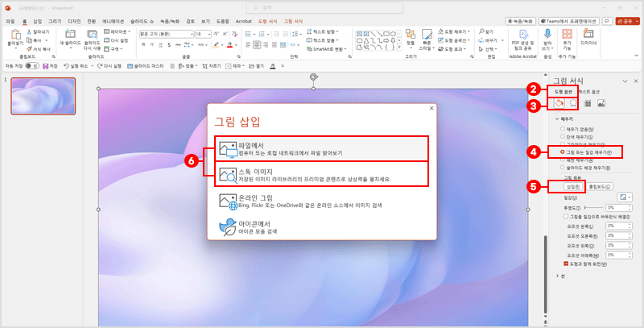
Task: Click the 삽입 button under 그림 원본
Action: pos(566,185)
